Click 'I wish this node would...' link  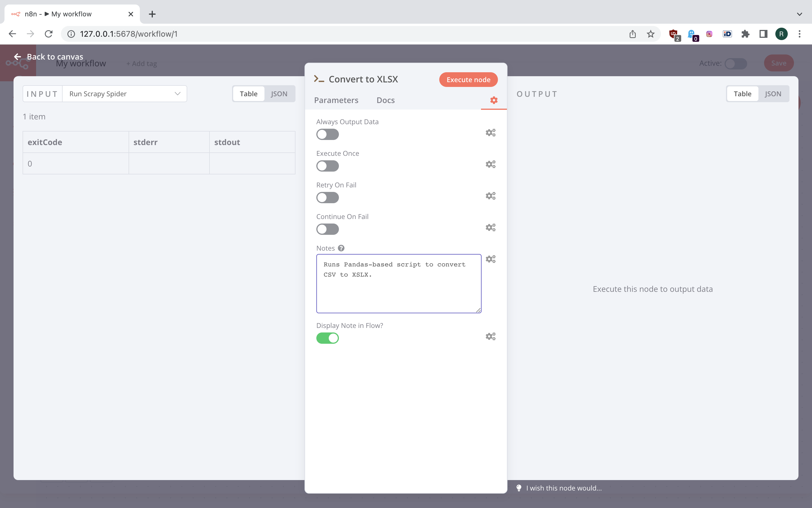(x=564, y=488)
